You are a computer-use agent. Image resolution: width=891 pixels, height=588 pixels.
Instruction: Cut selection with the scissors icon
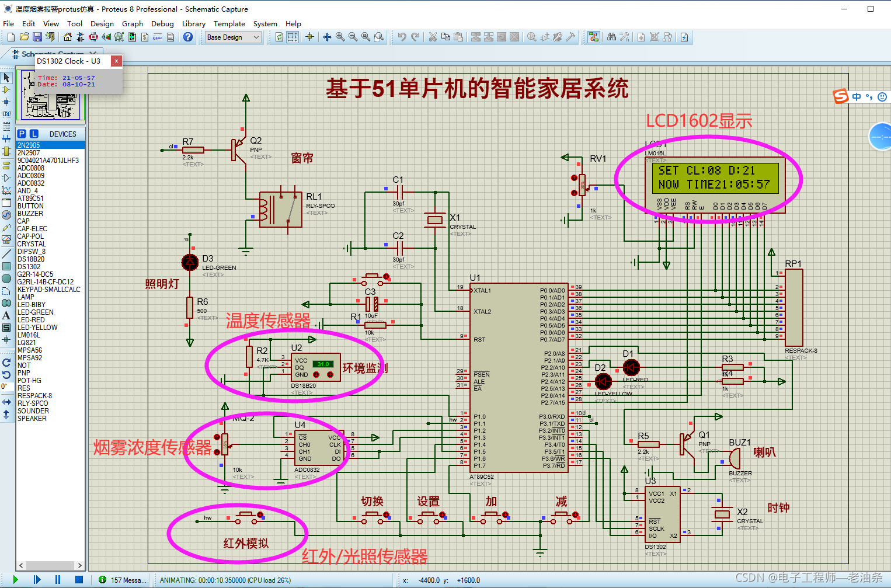[x=433, y=37]
